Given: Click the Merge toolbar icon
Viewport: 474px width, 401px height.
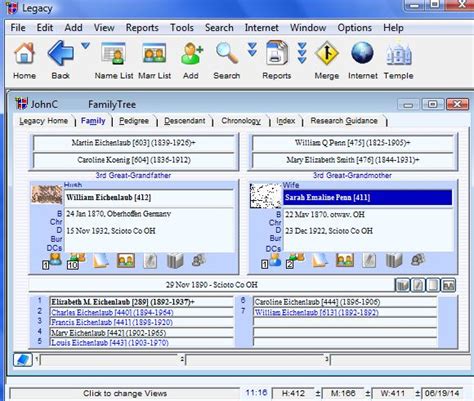Looking at the screenshot, I should tap(327, 53).
